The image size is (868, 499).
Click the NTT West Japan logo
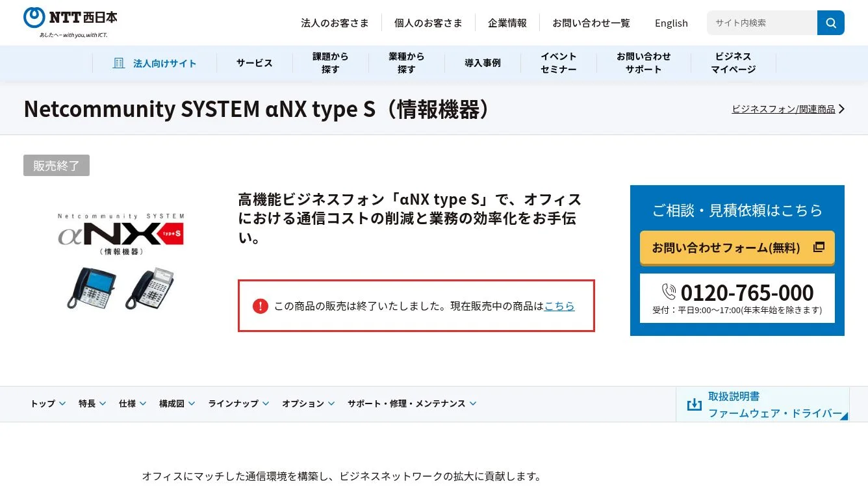tap(70, 22)
